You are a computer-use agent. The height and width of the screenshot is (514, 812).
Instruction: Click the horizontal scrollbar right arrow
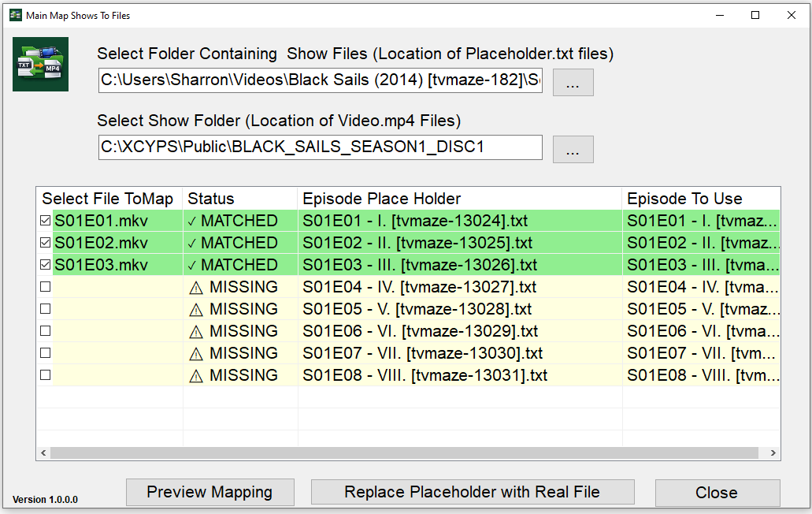pyautogui.click(x=774, y=453)
